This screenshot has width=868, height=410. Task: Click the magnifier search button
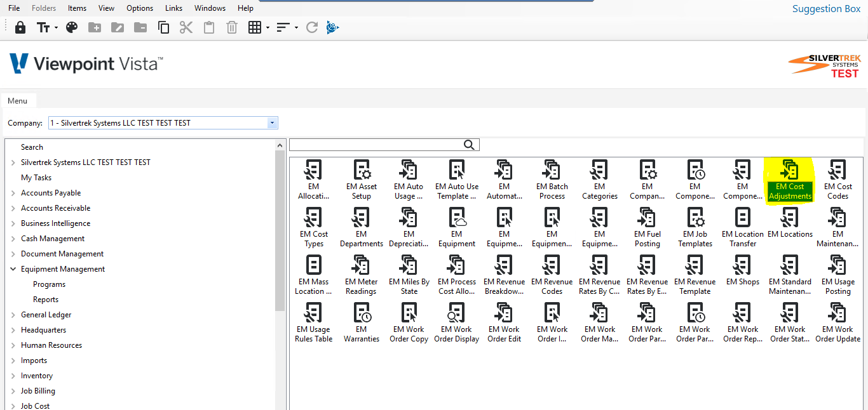(x=470, y=145)
